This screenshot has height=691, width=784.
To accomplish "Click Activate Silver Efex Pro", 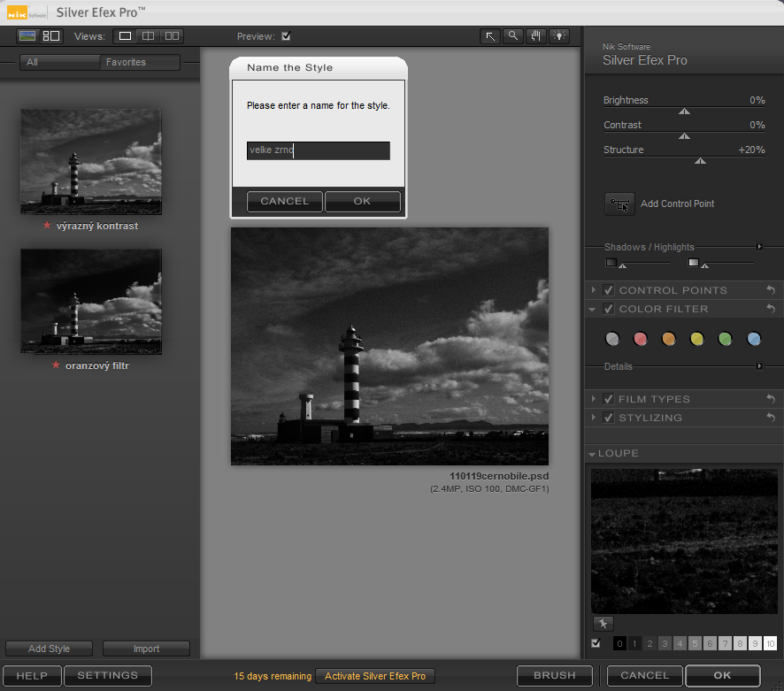I will (375, 676).
